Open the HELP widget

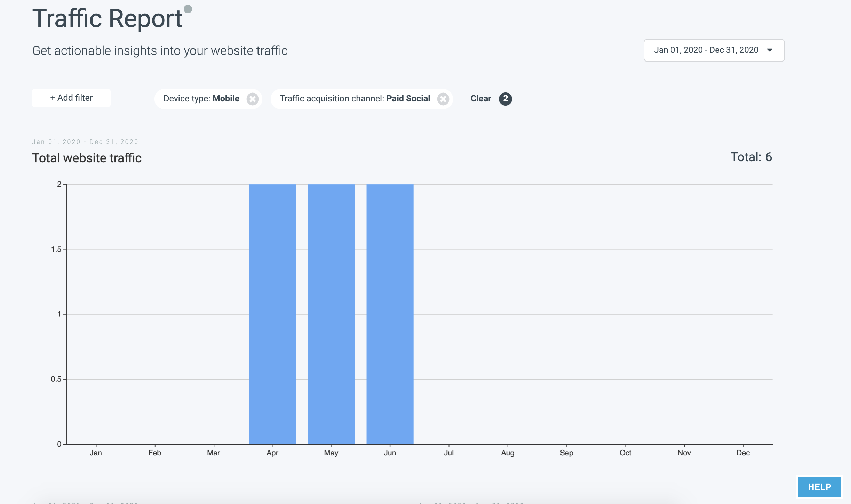(x=819, y=487)
